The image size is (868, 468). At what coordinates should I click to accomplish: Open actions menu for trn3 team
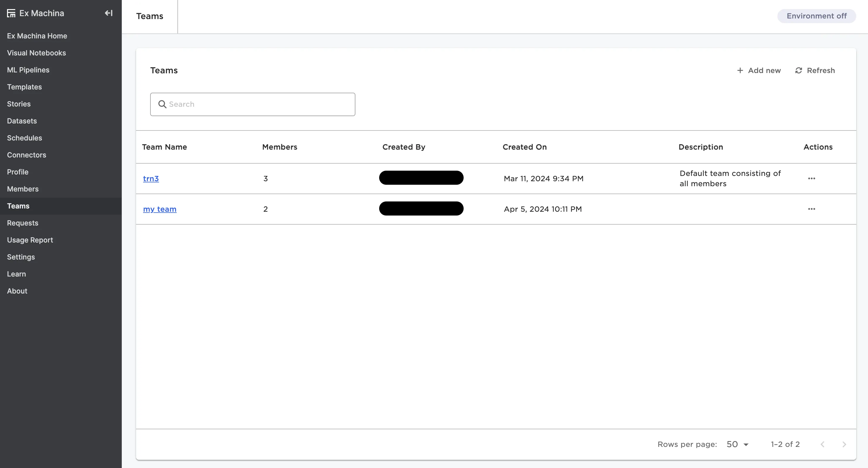811,179
